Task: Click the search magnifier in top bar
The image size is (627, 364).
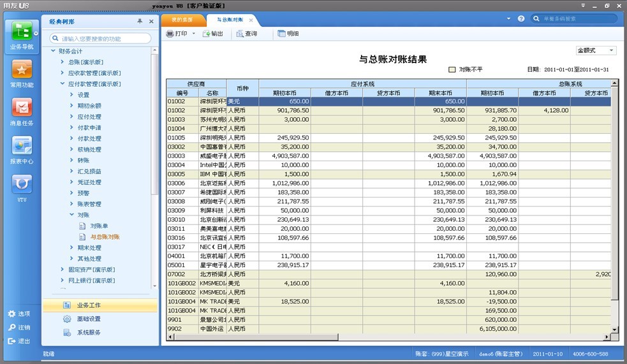Action: tap(536, 18)
